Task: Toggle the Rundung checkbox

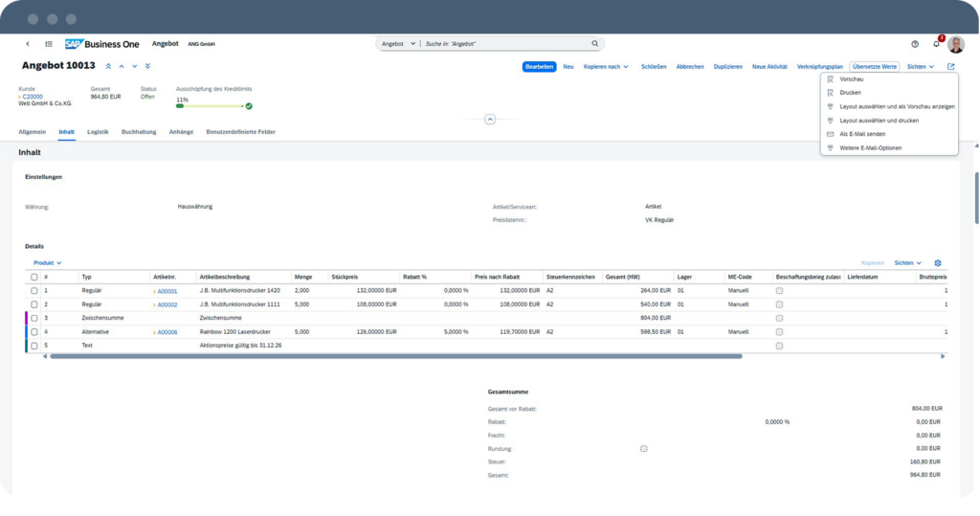Action: point(644,448)
